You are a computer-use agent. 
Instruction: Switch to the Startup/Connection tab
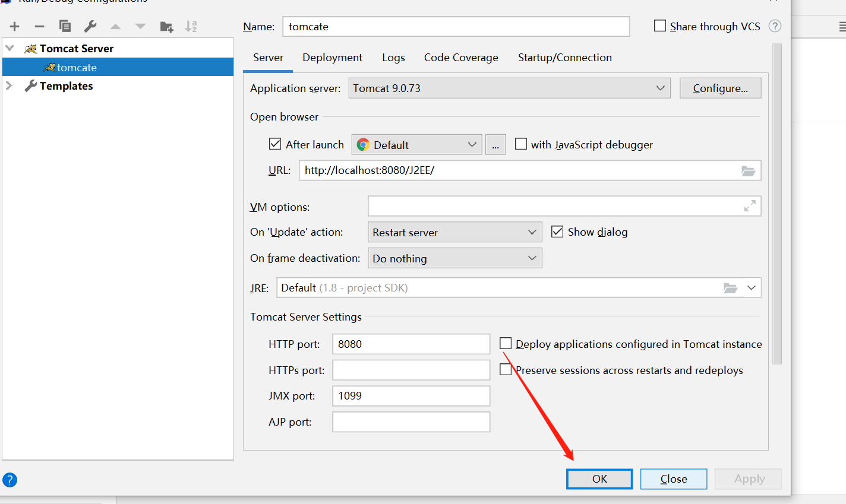tap(565, 58)
